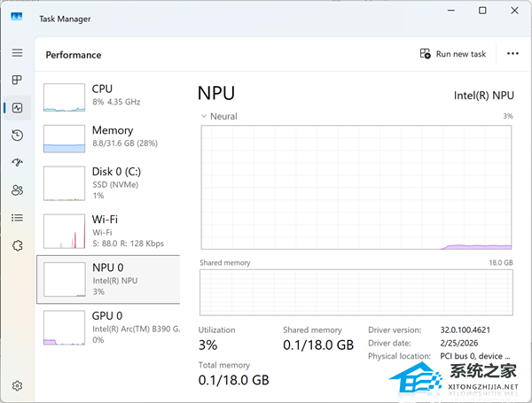
Task: Click the Intel(R) NPU device name
Action: 484,96
